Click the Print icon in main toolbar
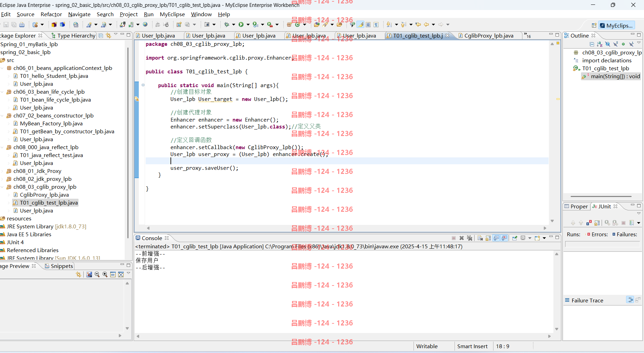644x353 pixels. click(22, 24)
